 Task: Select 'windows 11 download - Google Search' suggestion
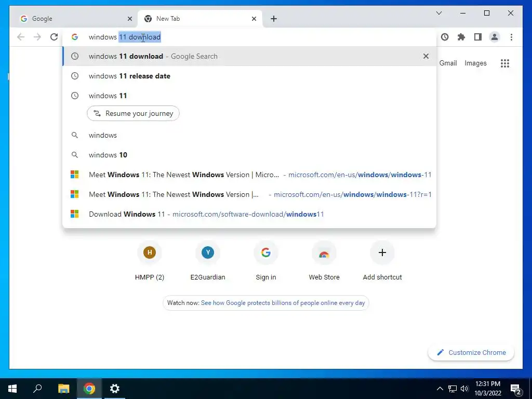[249, 56]
